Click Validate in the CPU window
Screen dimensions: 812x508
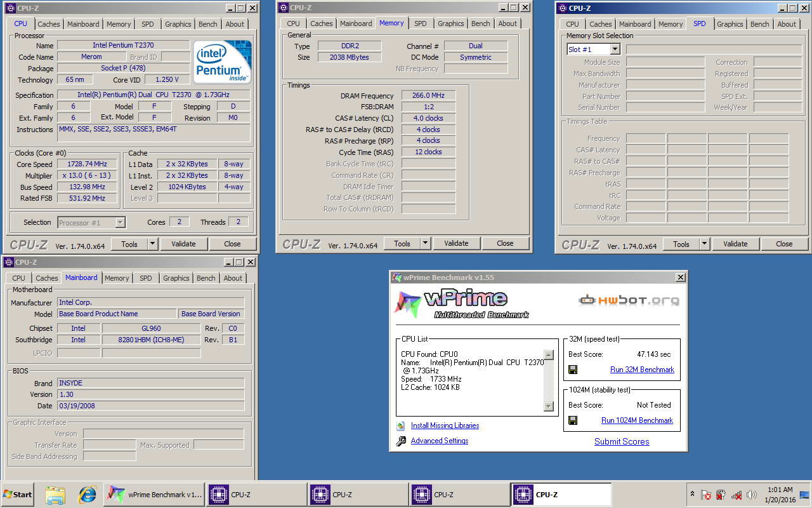183,244
